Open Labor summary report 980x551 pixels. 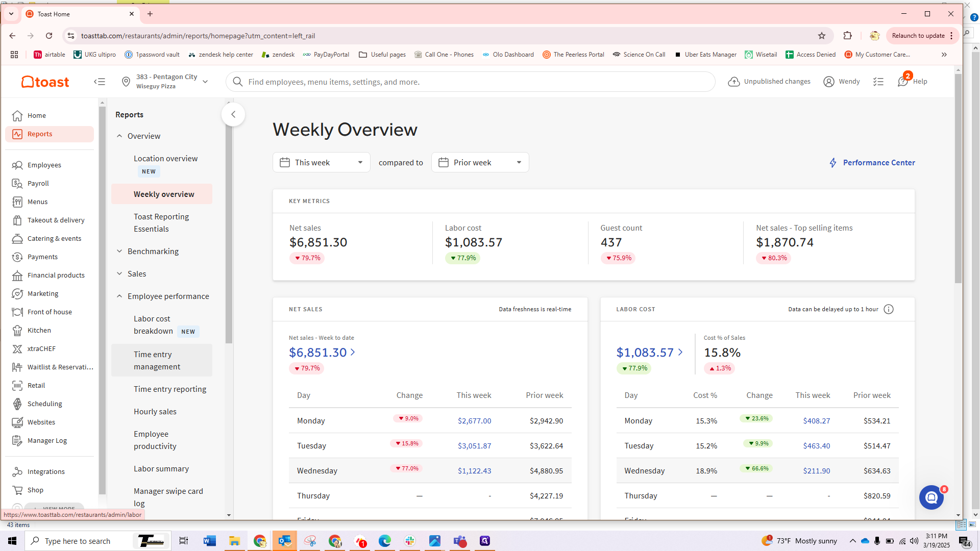162,468
